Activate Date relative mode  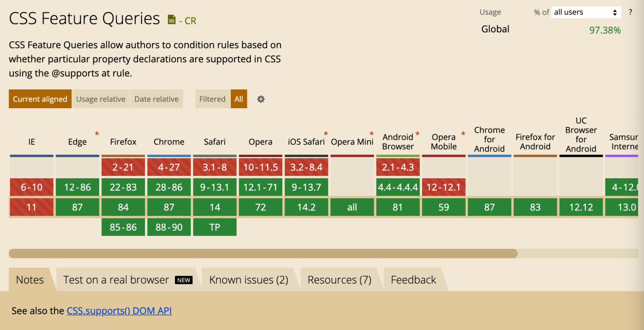pos(156,99)
